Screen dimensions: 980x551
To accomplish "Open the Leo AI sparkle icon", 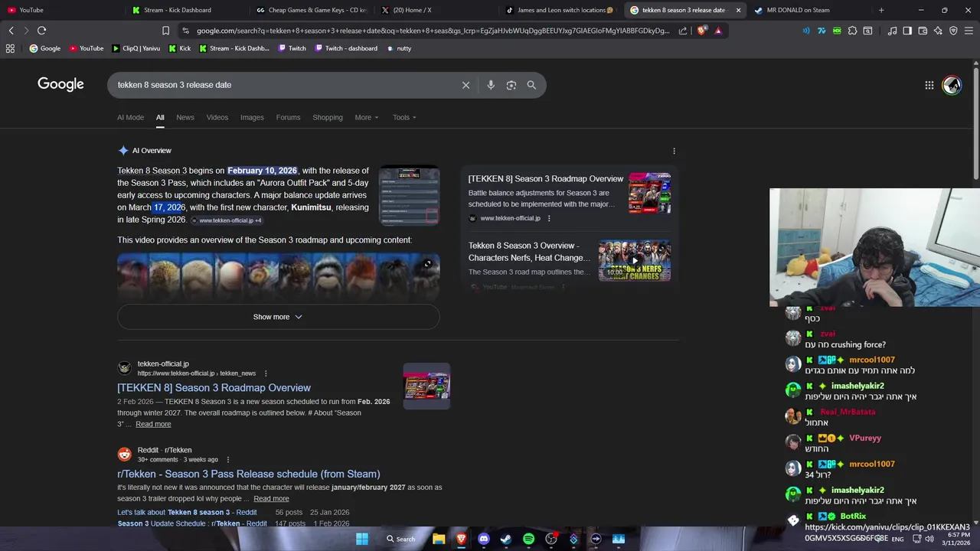I will click(x=938, y=31).
